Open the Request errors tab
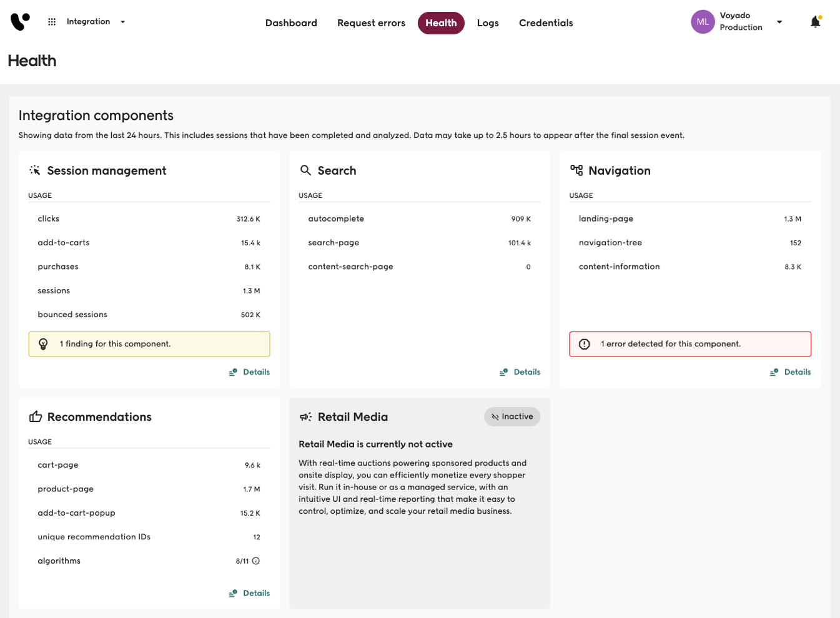Image resolution: width=840 pixels, height=618 pixels. pos(371,23)
